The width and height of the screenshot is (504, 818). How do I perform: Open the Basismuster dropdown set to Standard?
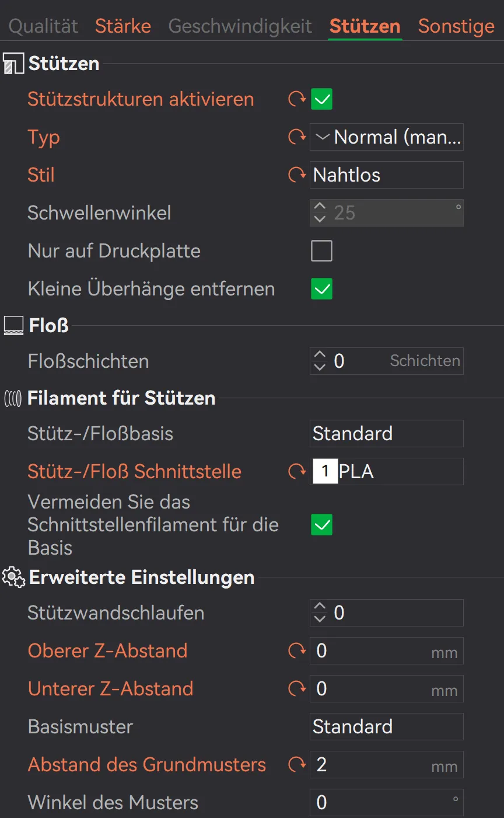tap(387, 726)
